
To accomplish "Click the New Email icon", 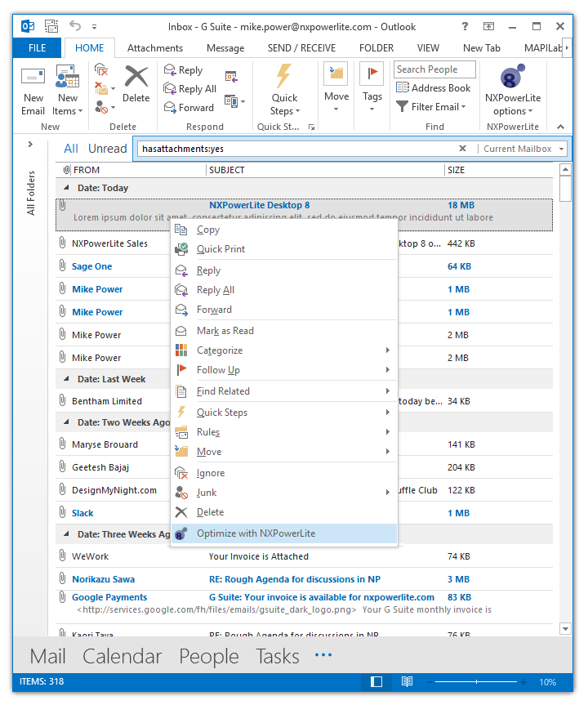I will [x=33, y=79].
